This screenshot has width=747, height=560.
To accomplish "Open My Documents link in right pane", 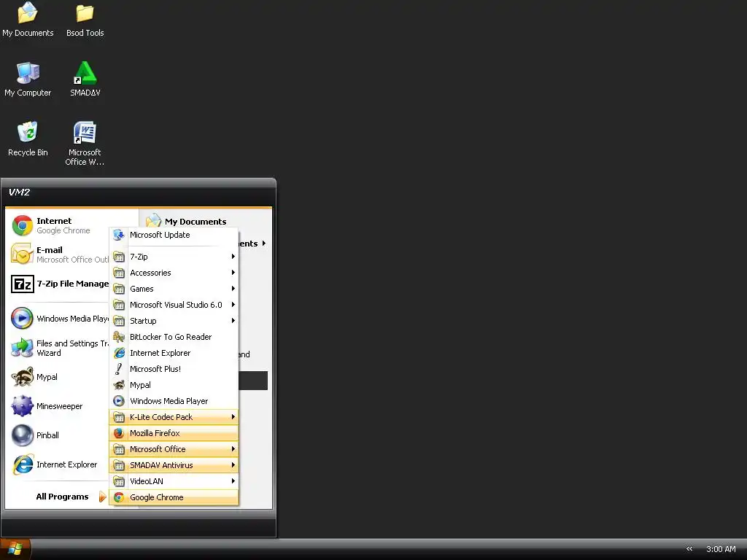I will coord(196,222).
